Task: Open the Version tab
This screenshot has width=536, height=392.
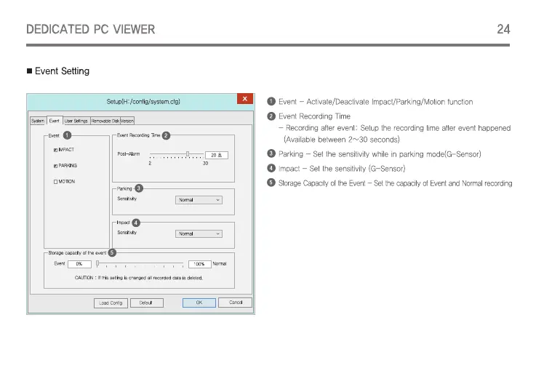Action: (x=127, y=121)
